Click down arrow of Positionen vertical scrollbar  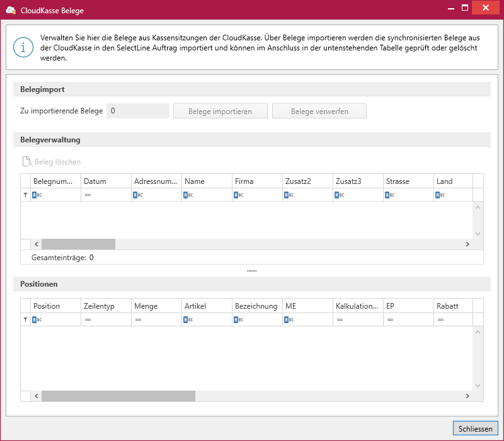(478, 386)
